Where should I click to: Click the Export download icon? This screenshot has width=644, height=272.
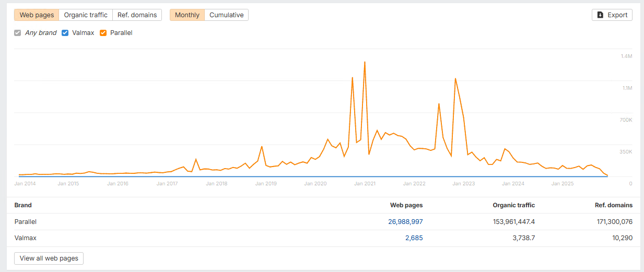[601, 15]
